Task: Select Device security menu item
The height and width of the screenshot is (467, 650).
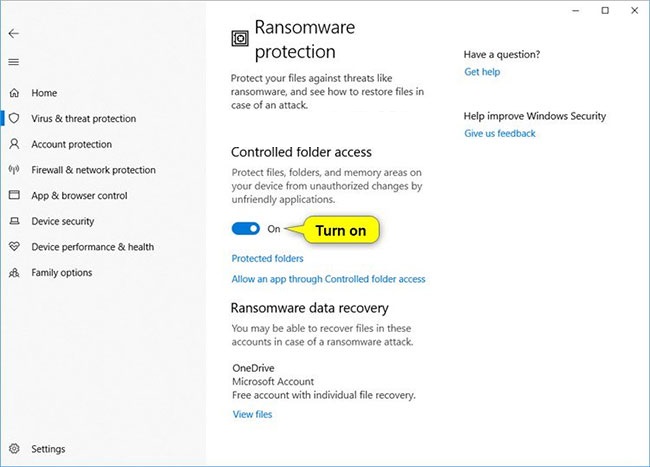Action: pyautogui.click(x=63, y=221)
